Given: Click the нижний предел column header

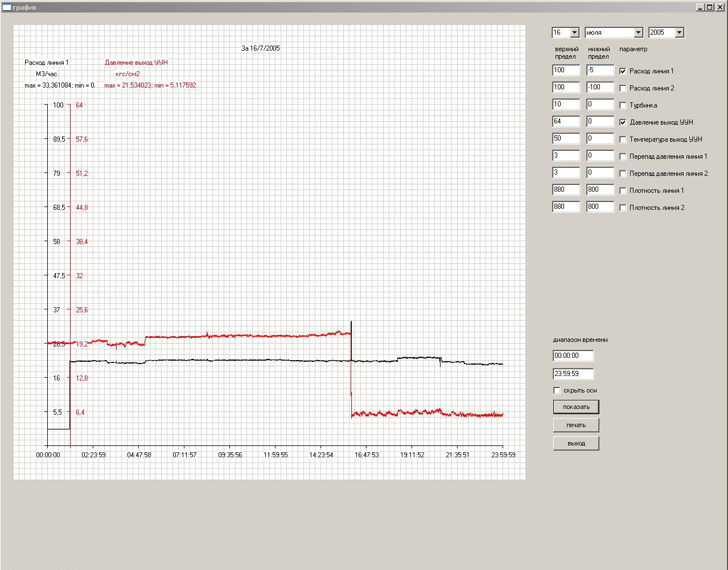Looking at the screenshot, I should 599,53.
